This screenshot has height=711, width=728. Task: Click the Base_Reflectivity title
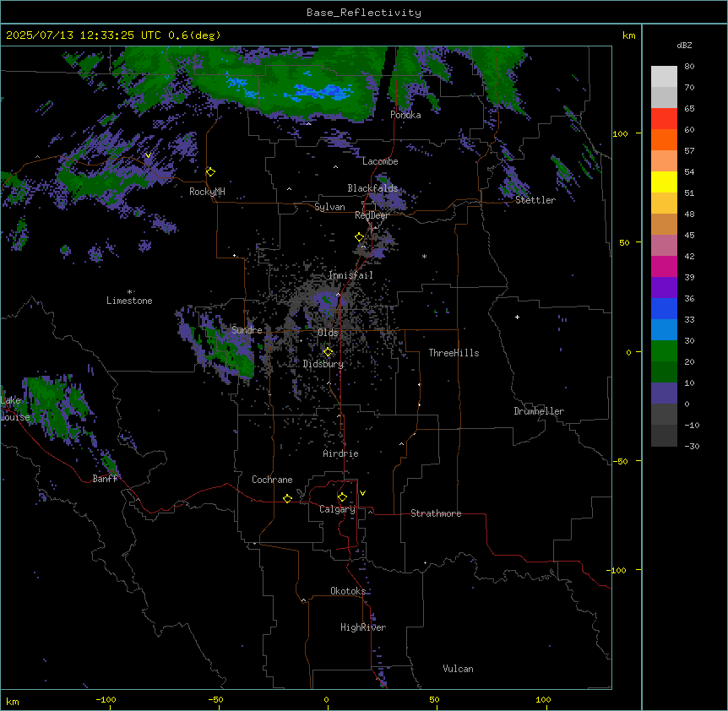coord(364,13)
